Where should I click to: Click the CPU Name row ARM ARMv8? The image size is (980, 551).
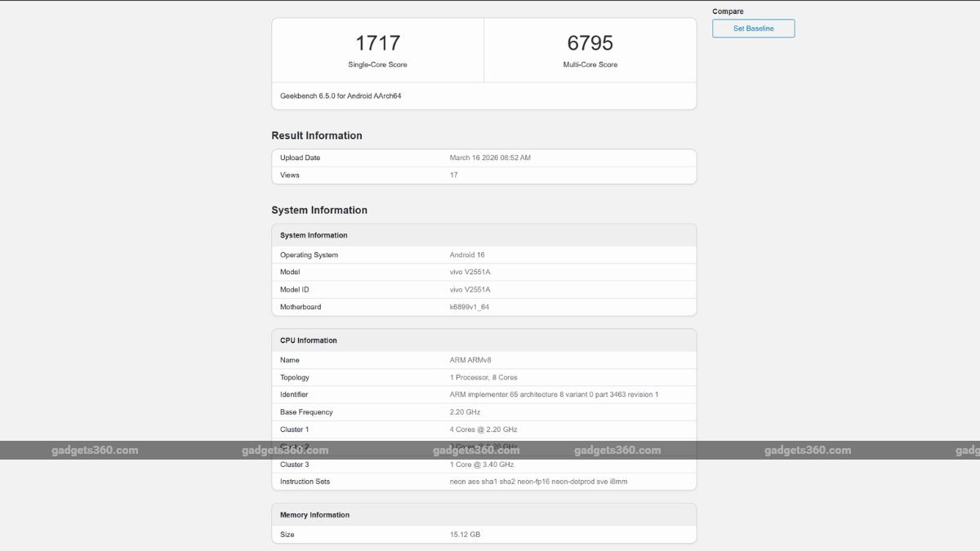pyautogui.click(x=483, y=359)
